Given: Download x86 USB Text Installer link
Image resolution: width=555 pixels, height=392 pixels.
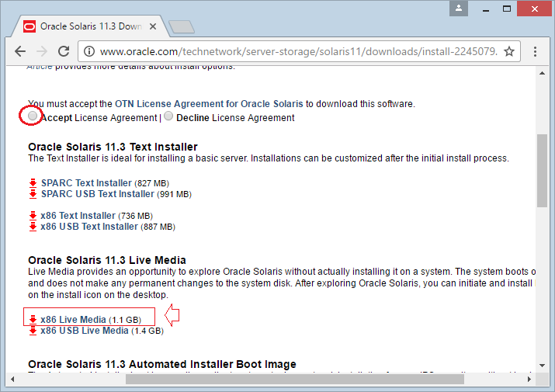Looking at the screenshot, I should point(89,227).
